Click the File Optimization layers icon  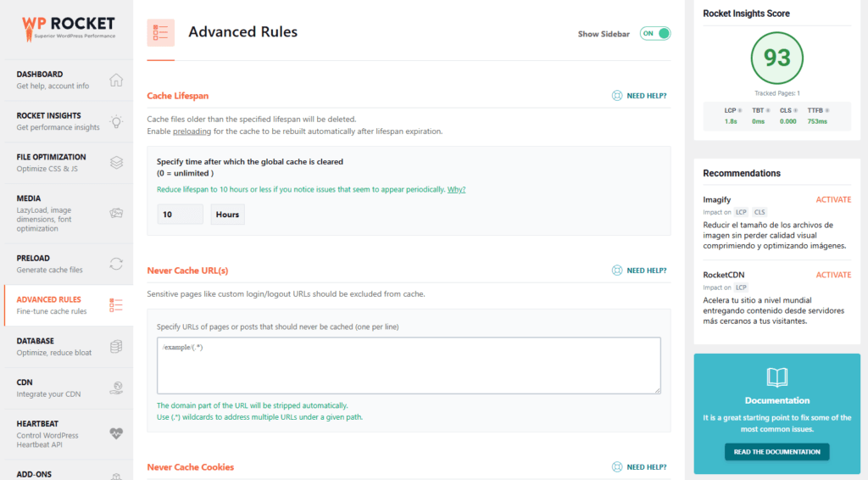click(115, 162)
